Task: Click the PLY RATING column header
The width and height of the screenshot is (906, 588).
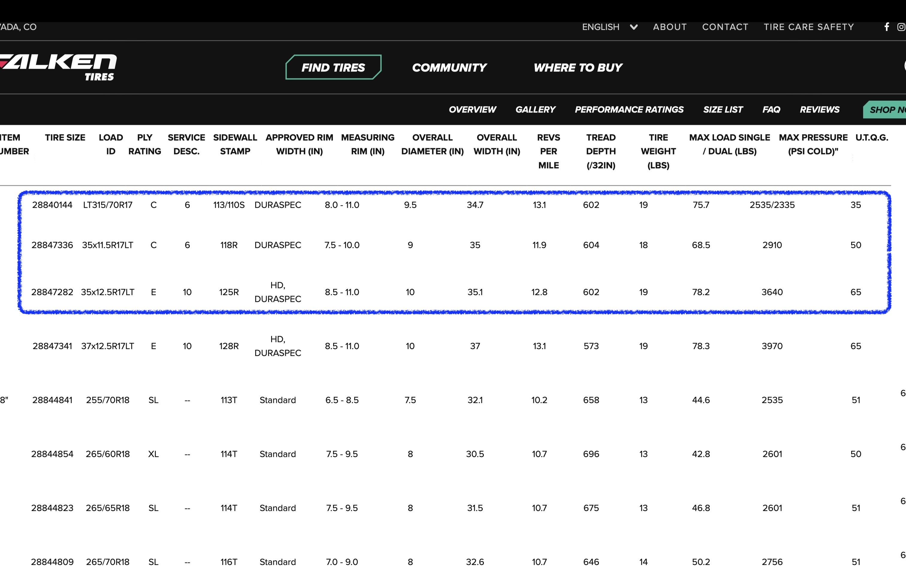Action: coord(145,144)
